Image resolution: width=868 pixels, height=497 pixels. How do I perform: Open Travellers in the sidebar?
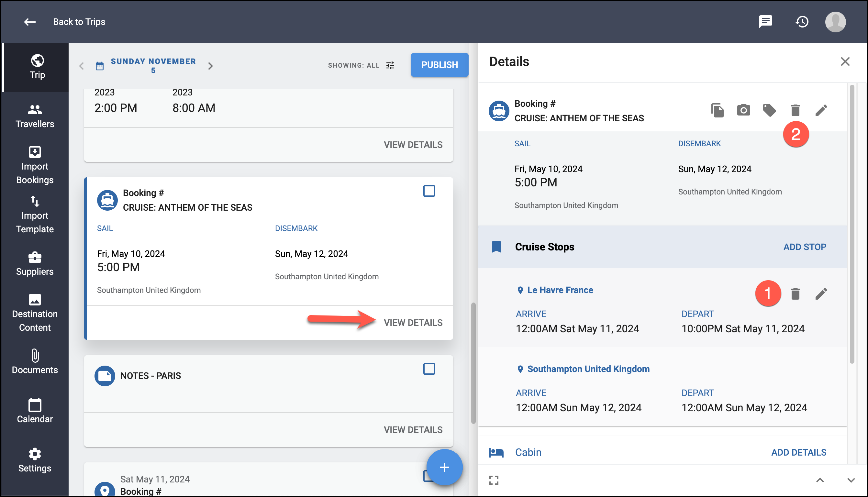tap(35, 116)
